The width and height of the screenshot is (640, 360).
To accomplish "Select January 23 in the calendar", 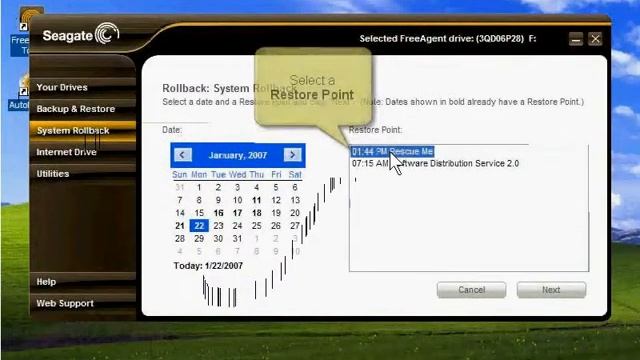I will pos(218,226).
